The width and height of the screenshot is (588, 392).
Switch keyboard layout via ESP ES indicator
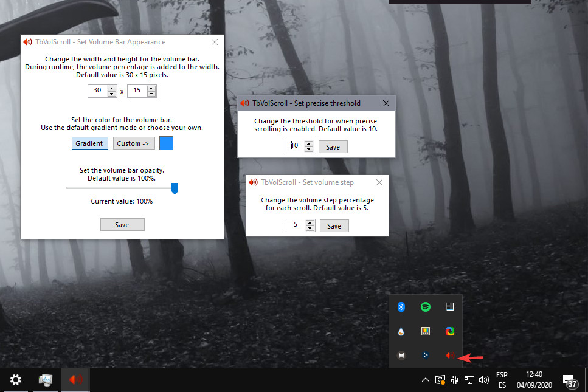click(x=502, y=379)
